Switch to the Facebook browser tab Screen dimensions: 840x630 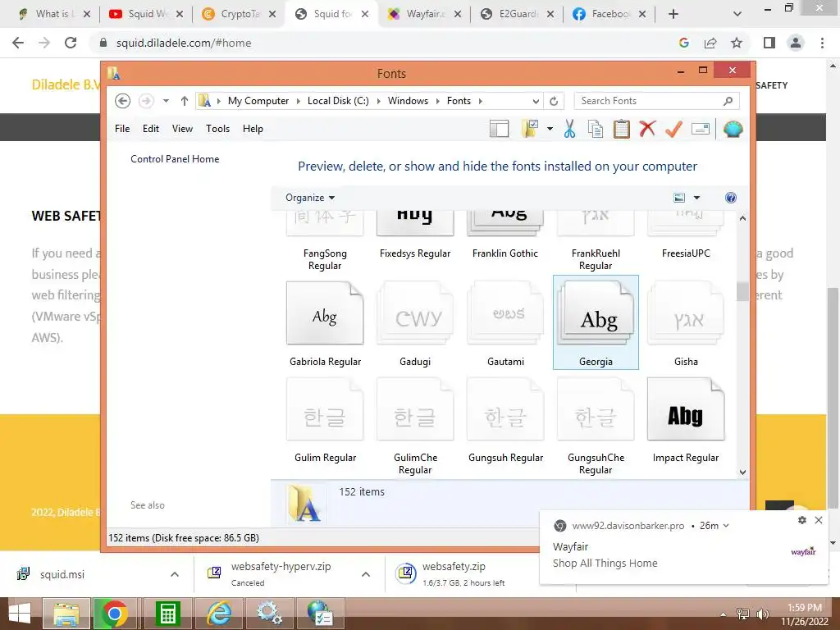point(609,14)
